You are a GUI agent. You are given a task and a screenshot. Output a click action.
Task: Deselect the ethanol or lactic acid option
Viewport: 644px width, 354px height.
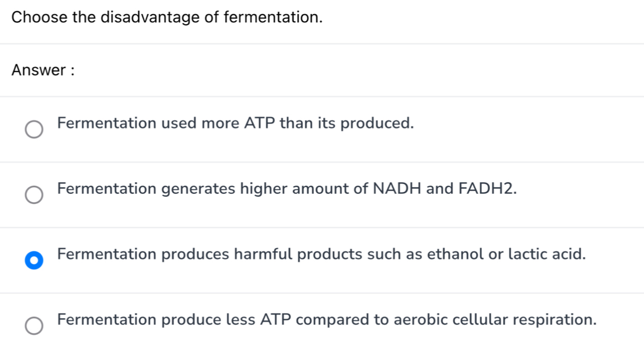coord(34,260)
